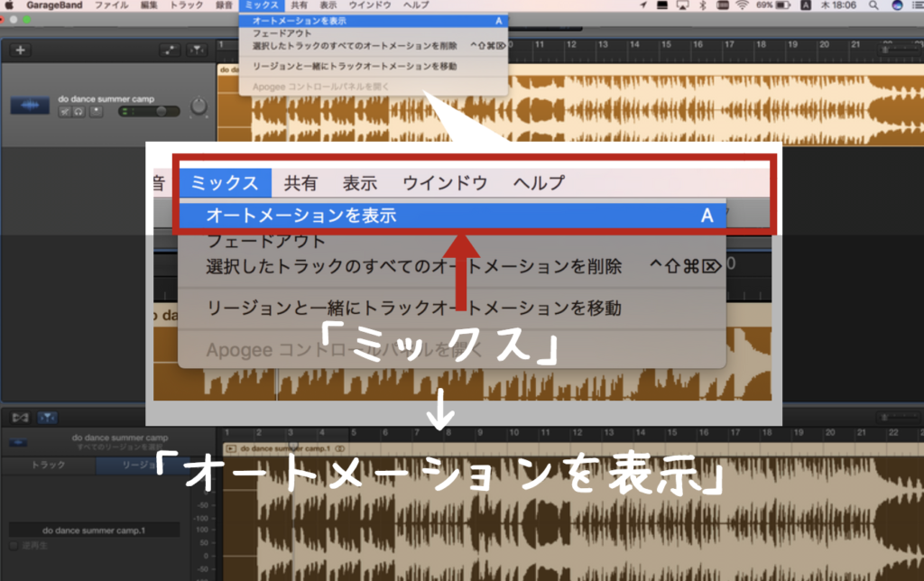Image resolution: width=924 pixels, height=581 pixels.
Task: Open the 編集 menu
Action: [x=149, y=5]
